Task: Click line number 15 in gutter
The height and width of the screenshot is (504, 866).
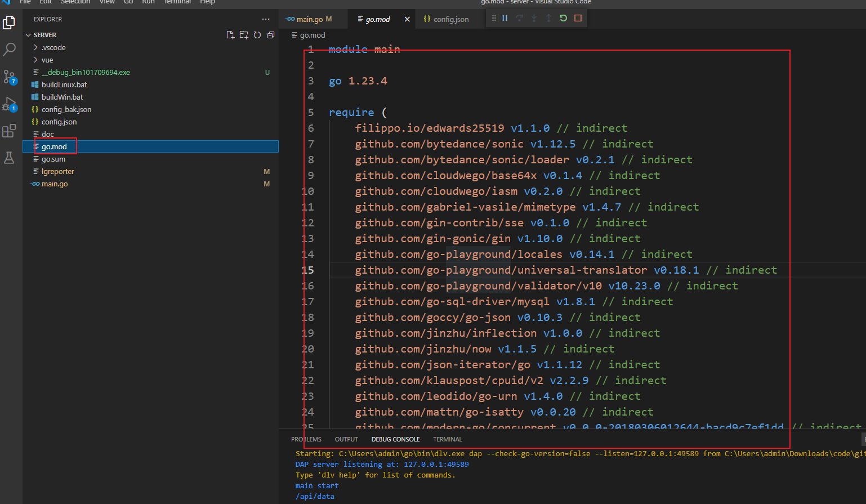Action: point(307,270)
